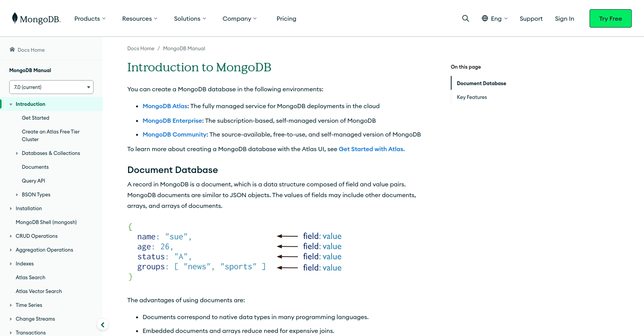This screenshot has width=644, height=336.
Task: Open the Company dropdown menu
Action: [240, 18]
